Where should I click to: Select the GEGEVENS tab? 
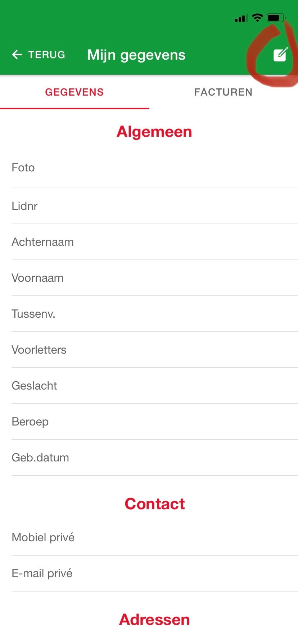pyautogui.click(x=74, y=92)
